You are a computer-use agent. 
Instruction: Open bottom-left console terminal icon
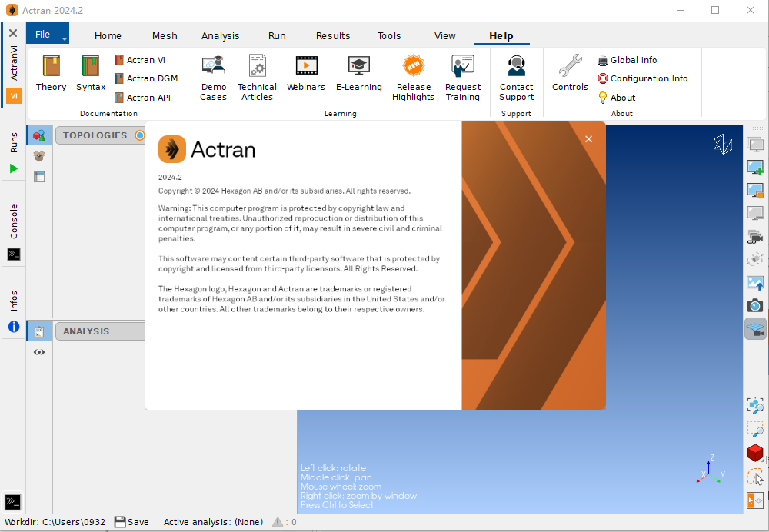(13, 501)
